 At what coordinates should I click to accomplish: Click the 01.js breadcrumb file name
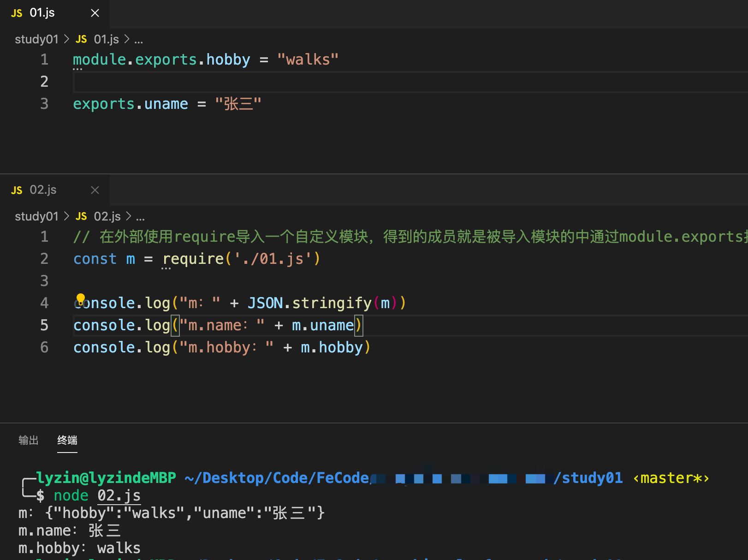(107, 39)
